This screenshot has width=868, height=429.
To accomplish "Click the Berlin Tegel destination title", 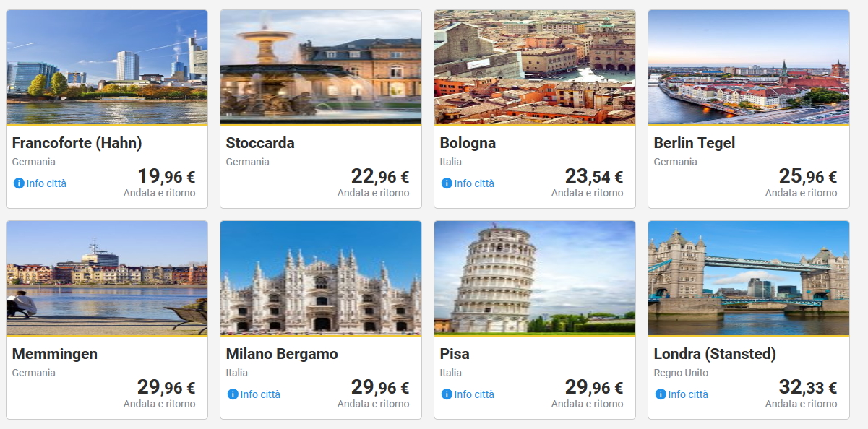I will tap(694, 143).
